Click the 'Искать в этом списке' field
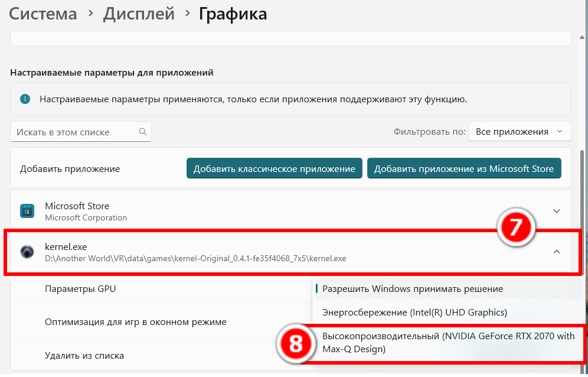Screen dimensions: 588x377 click(81, 132)
